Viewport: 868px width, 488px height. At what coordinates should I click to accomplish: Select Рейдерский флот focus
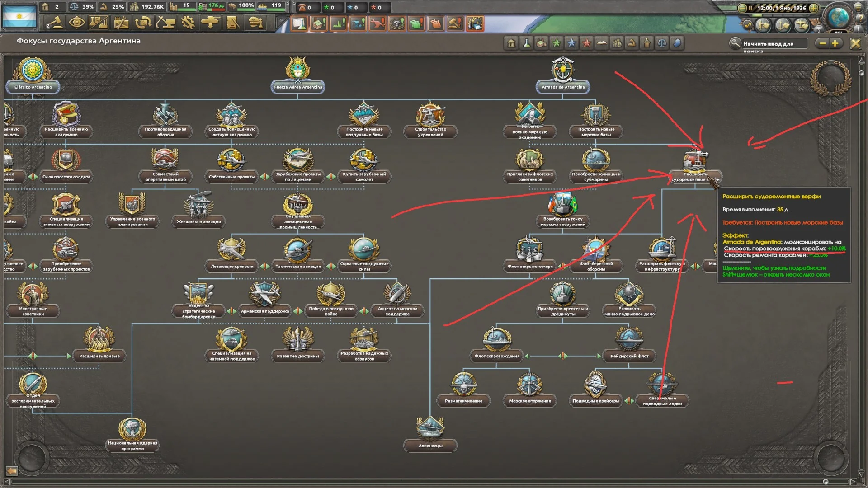(629, 345)
